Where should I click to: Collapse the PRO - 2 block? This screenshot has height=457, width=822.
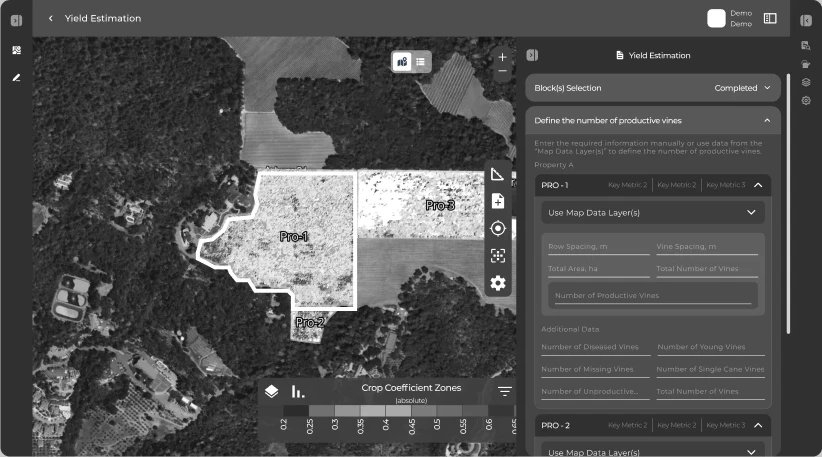coord(758,425)
